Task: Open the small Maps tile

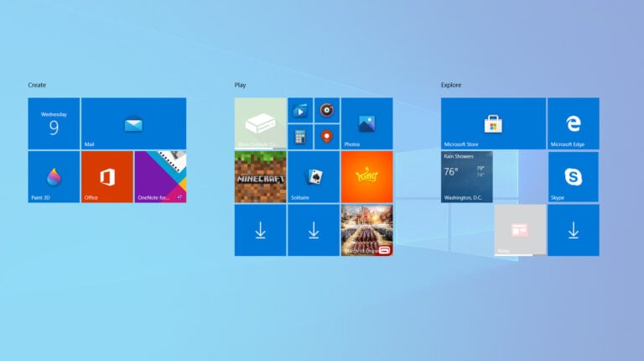Action: (327, 137)
